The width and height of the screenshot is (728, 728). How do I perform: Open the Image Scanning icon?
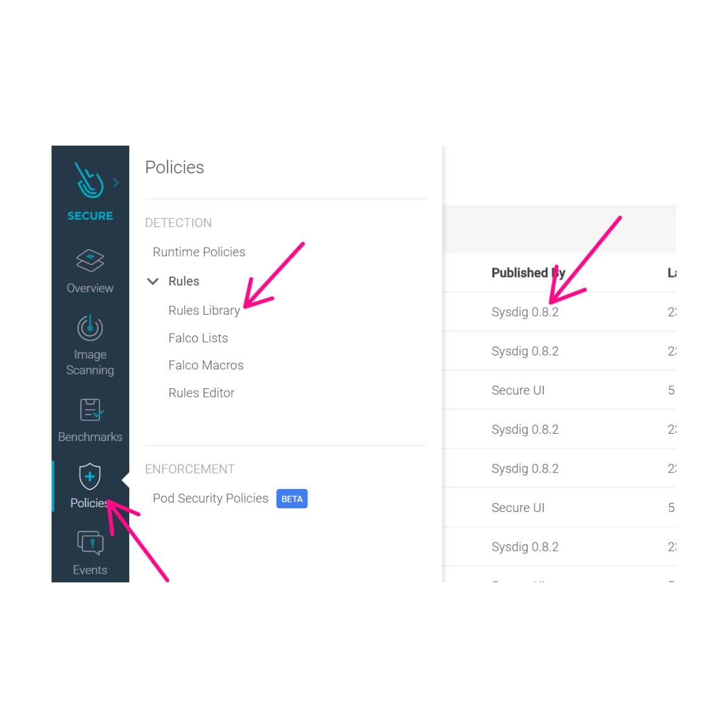[x=90, y=328]
